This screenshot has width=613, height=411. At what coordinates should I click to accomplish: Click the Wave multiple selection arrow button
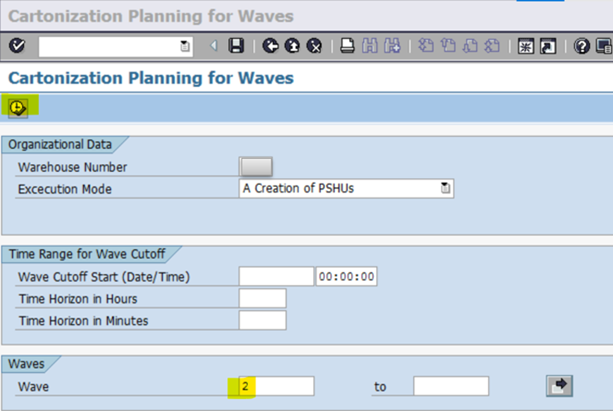pyautogui.click(x=559, y=386)
